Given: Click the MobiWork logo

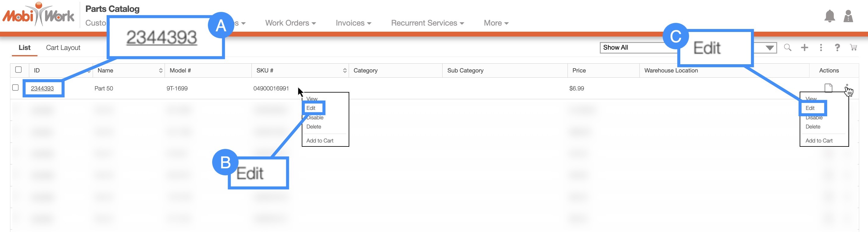Looking at the screenshot, I should coord(38,15).
